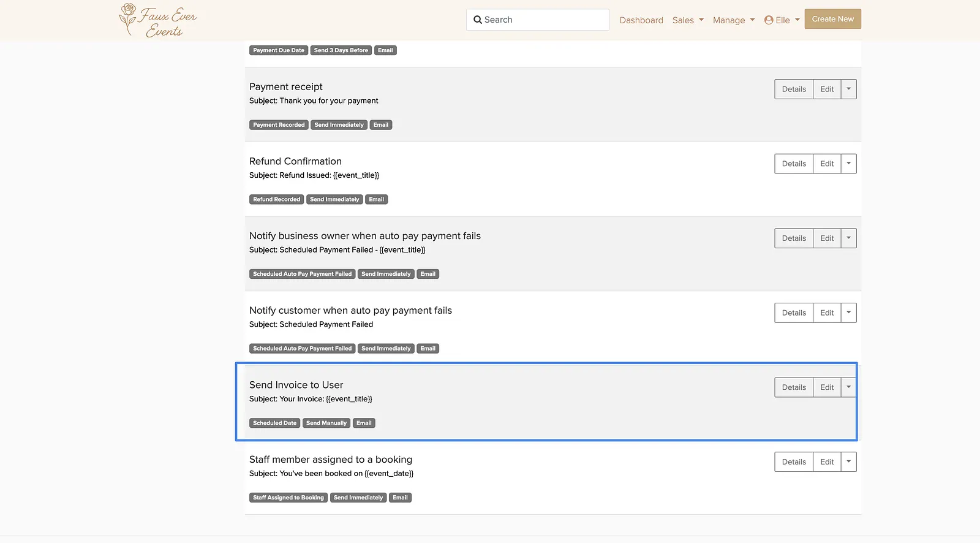This screenshot has height=543, width=980.
Task: Expand the Manage menu
Action: [x=734, y=20]
